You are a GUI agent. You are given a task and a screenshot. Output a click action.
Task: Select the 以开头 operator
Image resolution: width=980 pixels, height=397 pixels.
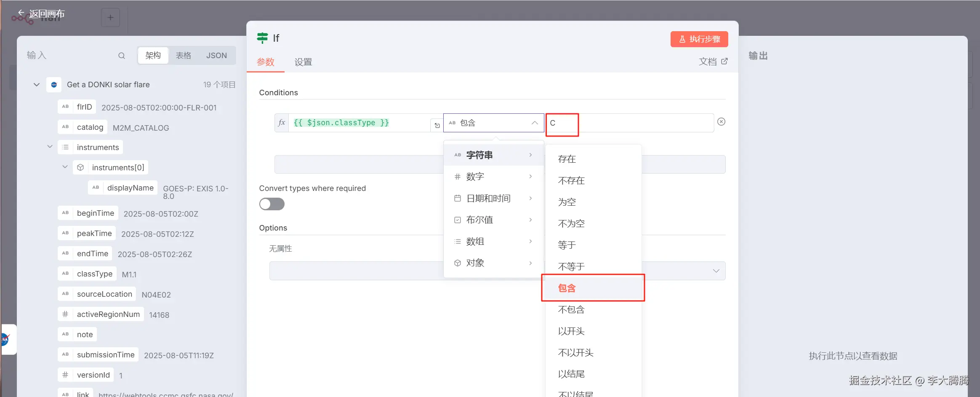pyautogui.click(x=593, y=331)
